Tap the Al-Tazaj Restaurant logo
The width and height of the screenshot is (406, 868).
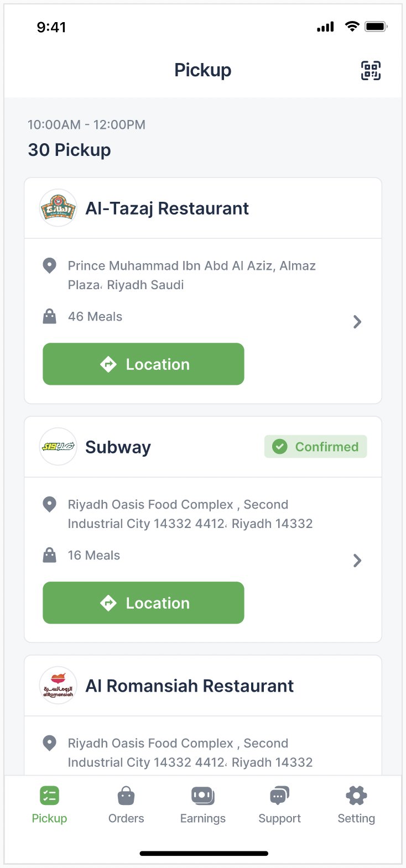click(x=58, y=208)
